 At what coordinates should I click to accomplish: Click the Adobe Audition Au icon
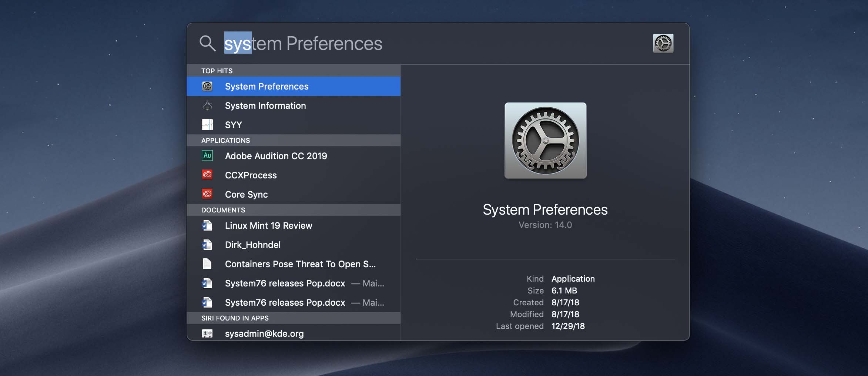[207, 156]
